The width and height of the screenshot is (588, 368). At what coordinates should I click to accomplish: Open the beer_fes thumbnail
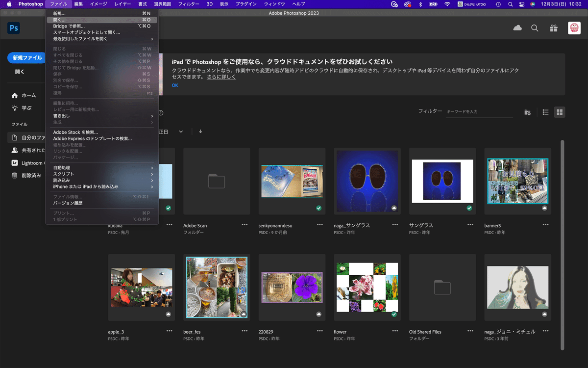point(217,288)
